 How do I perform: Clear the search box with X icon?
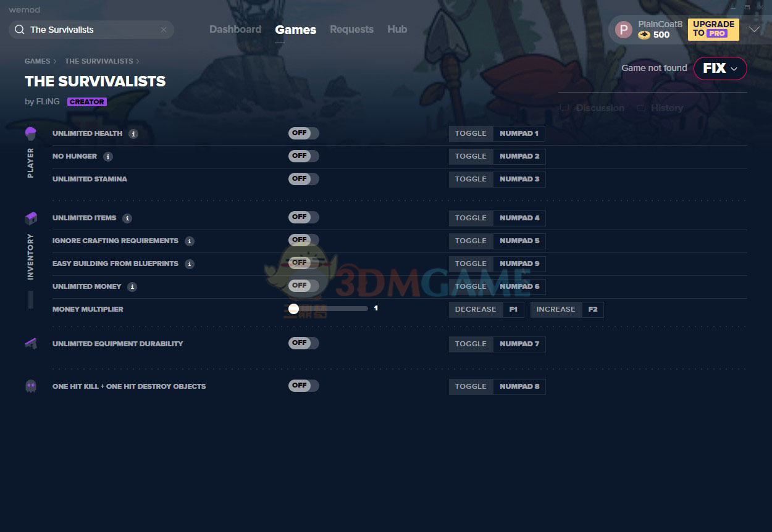(164, 30)
